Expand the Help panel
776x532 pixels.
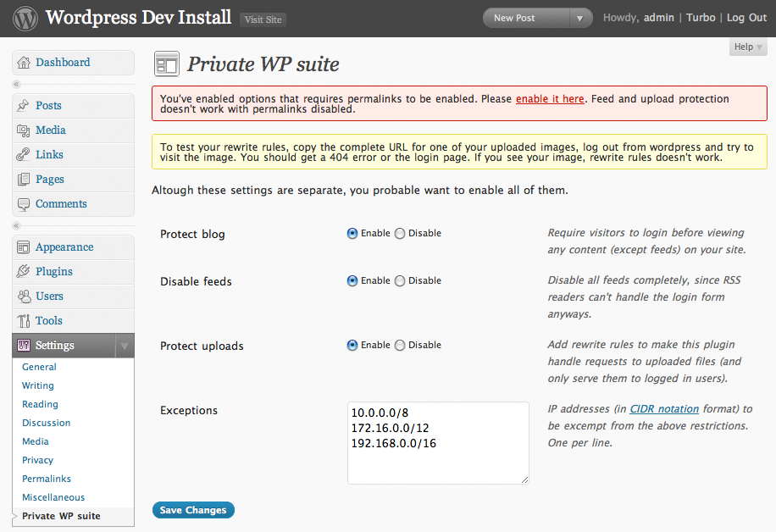pyautogui.click(x=748, y=47)
